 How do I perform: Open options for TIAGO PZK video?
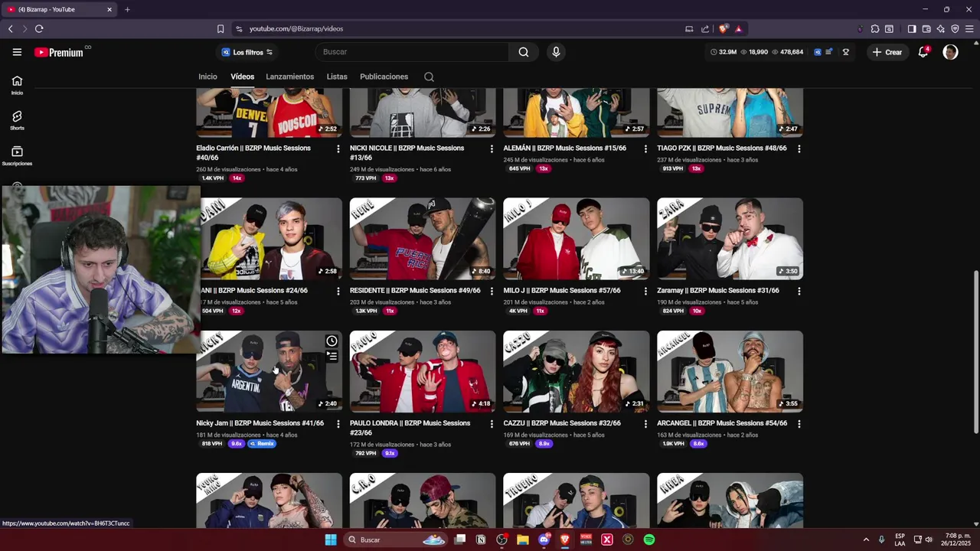(799, 148)
